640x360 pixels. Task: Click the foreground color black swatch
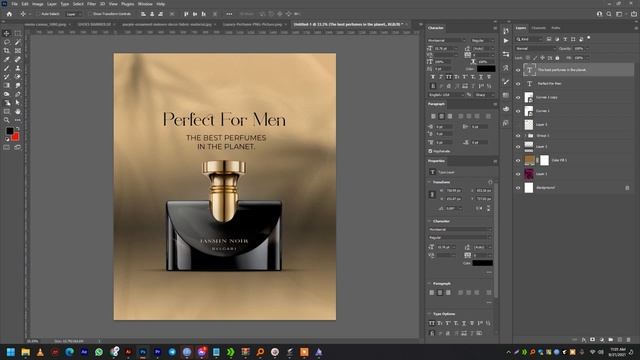point(9,131)
